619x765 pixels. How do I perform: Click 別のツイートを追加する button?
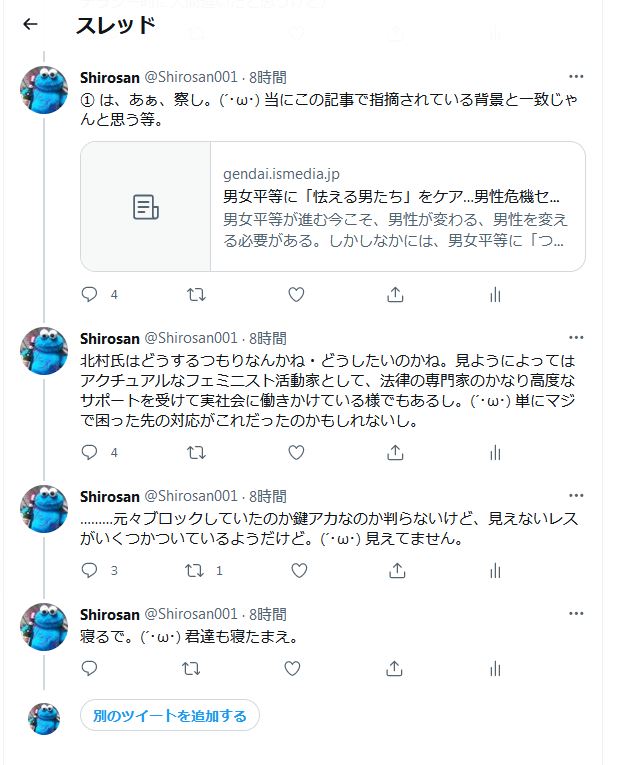pyautogui.click(x=170, y=715)
